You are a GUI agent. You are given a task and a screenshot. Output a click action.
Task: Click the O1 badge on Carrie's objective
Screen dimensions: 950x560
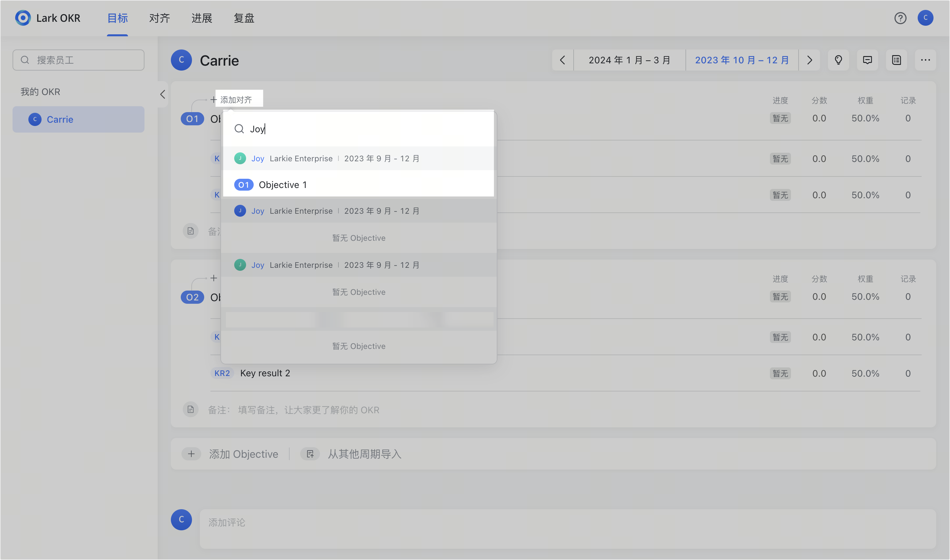pyautogui.click(x=192, y=119)
